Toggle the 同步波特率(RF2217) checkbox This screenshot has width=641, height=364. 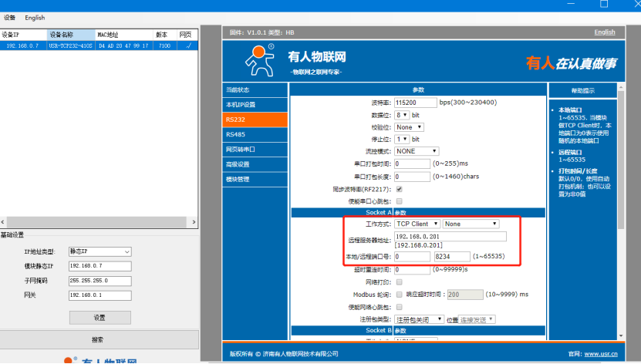pos(399,188)
